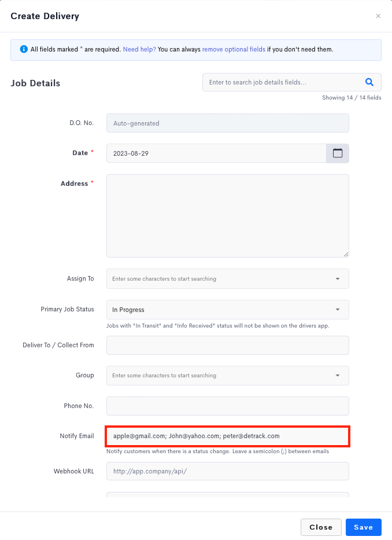Viewport: 392px width, 540px height.
Task: Click the Close button
Action: pos(321,527)
